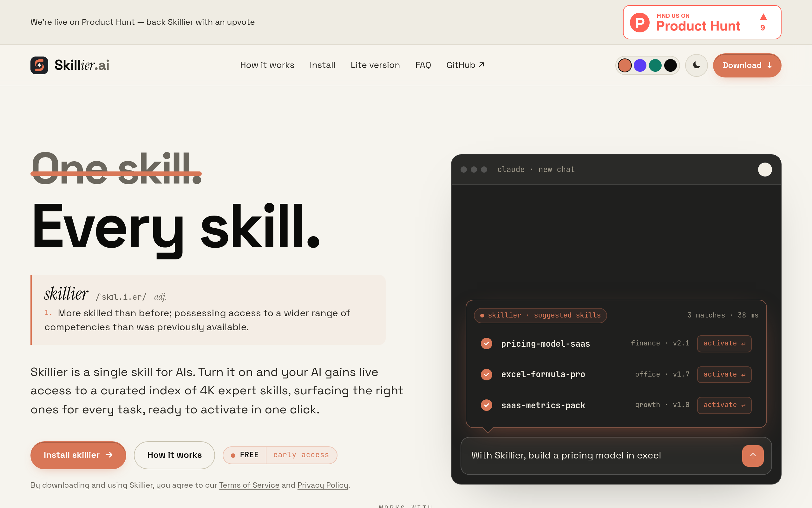The width and height of the screenshot is (812, 508).
Task: Activate the pricing-model-saas skill
Action: [724, 343]
